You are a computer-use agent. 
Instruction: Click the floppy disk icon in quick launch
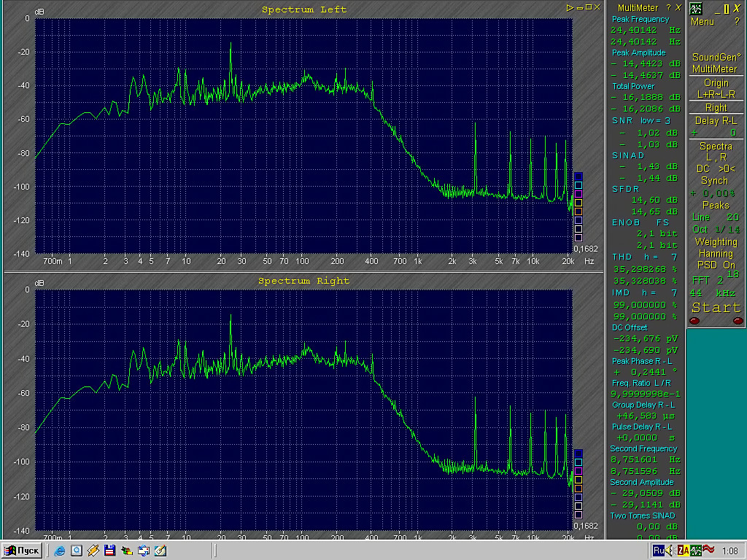pyautogui.click(x=109, y=550)
